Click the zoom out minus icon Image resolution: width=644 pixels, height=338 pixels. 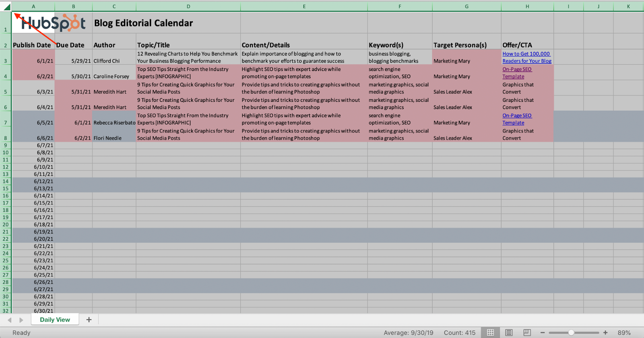click(543, 333)
